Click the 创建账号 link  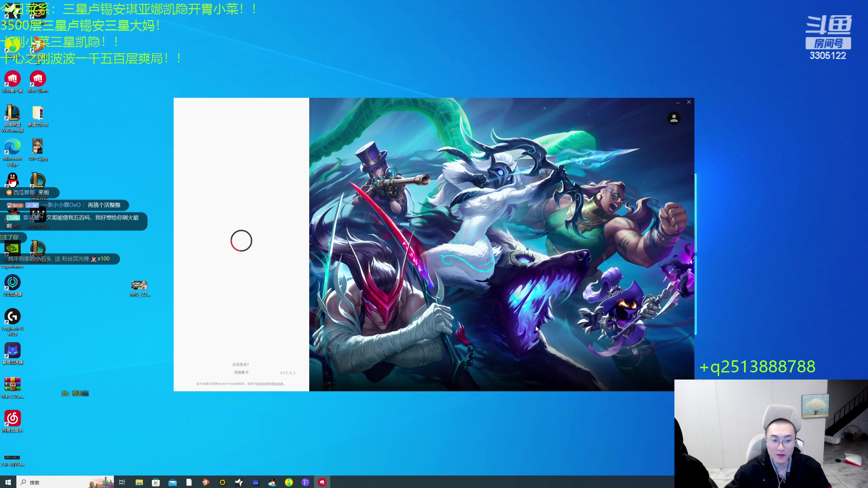point(241,372)
